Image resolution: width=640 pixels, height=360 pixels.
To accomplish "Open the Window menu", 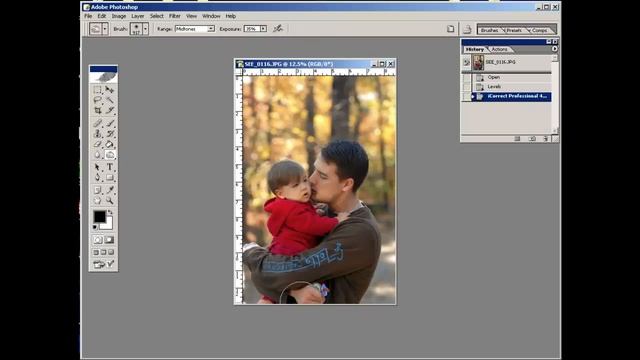I will pos(211,16).
